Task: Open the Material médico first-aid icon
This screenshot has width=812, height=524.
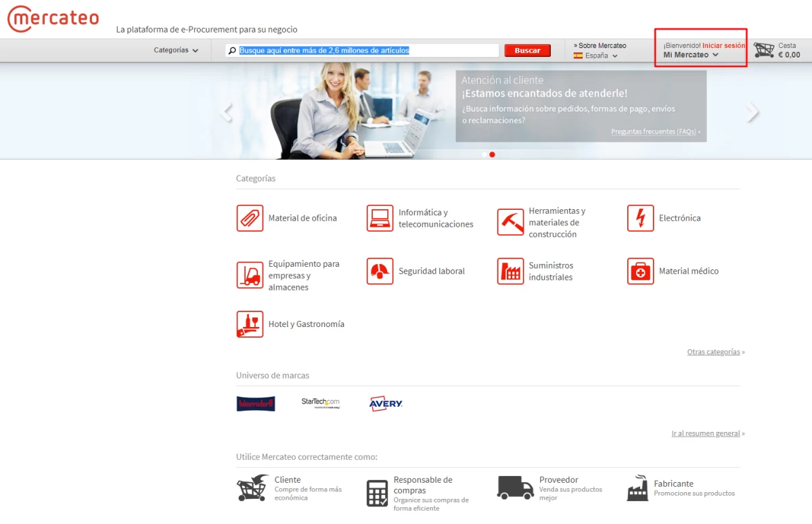Action: pyautogui.click(x=640, y=271)
